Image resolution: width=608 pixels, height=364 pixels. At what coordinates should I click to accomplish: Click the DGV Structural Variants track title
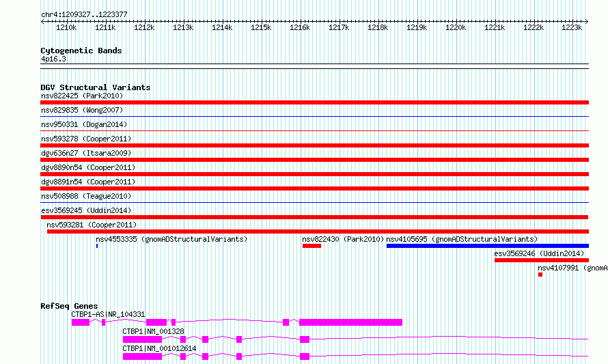(96, 87)
